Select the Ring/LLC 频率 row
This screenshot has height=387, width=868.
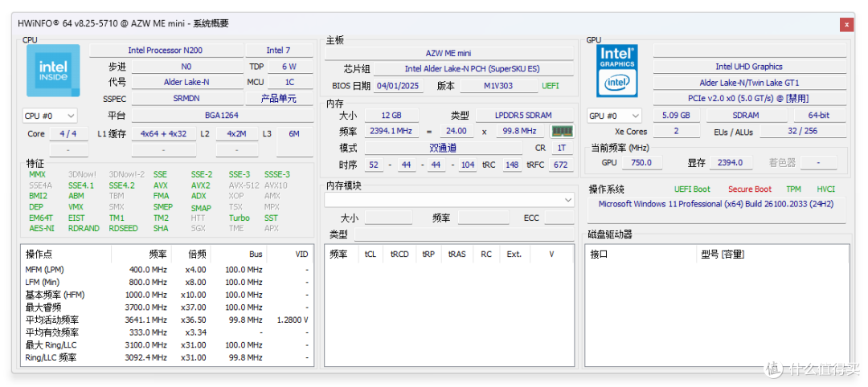167,358
